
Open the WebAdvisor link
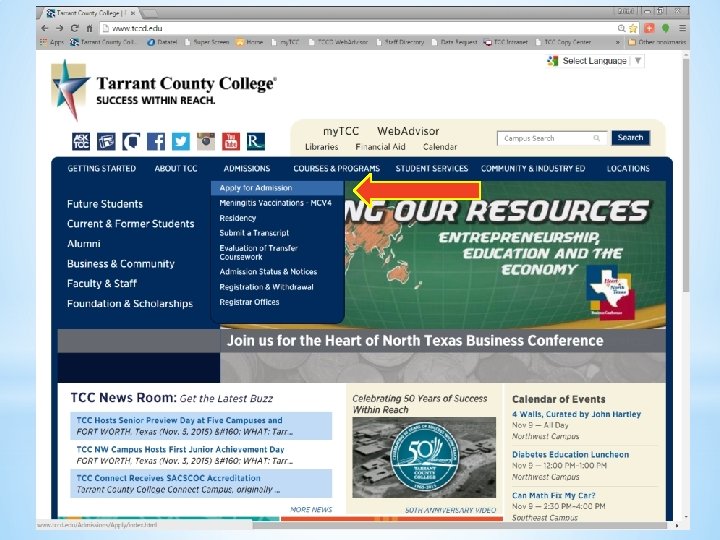408,131
